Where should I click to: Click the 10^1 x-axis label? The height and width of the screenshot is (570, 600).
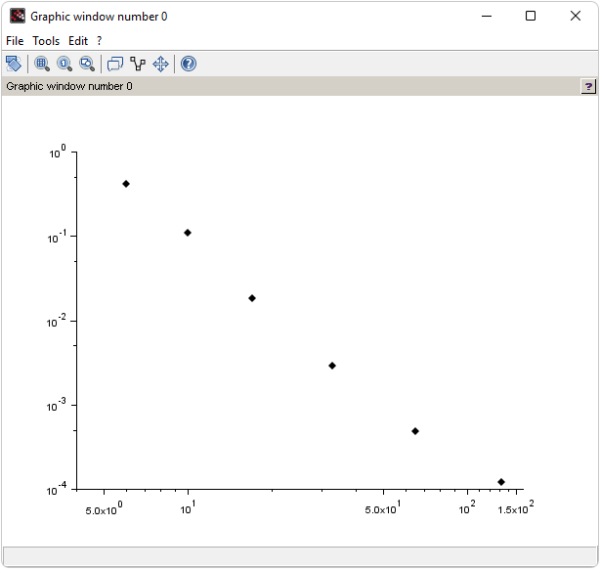tap(188, 508)
